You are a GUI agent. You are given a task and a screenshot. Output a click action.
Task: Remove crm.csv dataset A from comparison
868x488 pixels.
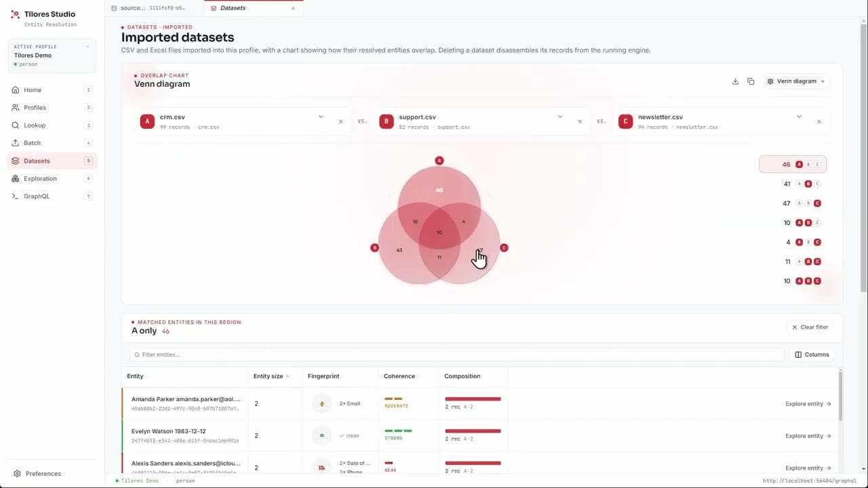coord(340,122)
